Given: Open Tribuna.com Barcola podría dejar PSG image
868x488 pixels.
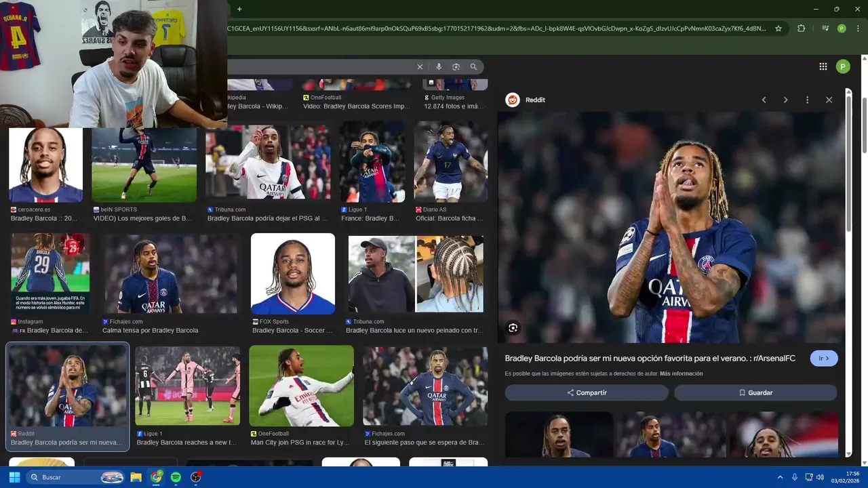Looking at the screenshot, I should pos(268,161).
